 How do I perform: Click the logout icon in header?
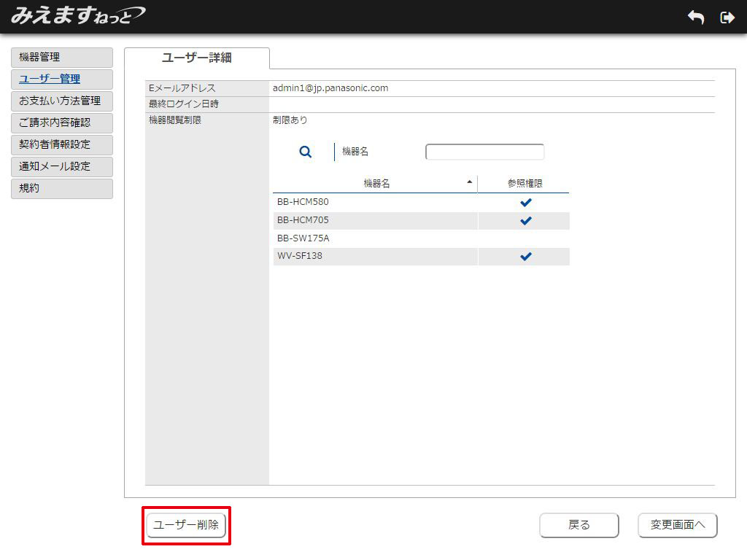[727, 17]
